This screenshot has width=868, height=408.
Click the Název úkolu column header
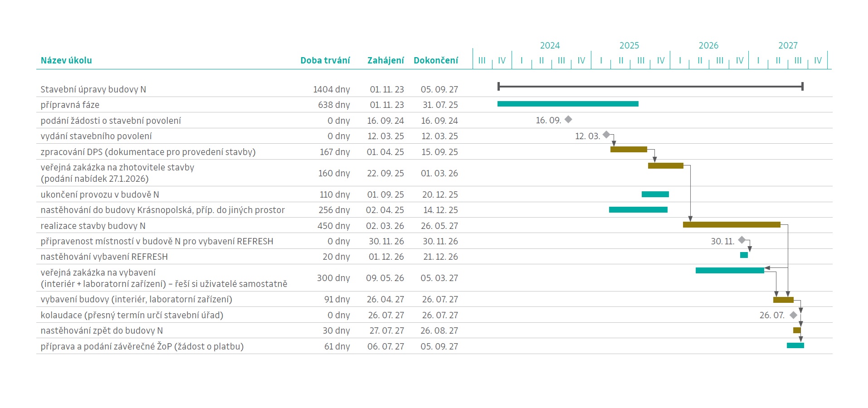(x=66, y=60)
